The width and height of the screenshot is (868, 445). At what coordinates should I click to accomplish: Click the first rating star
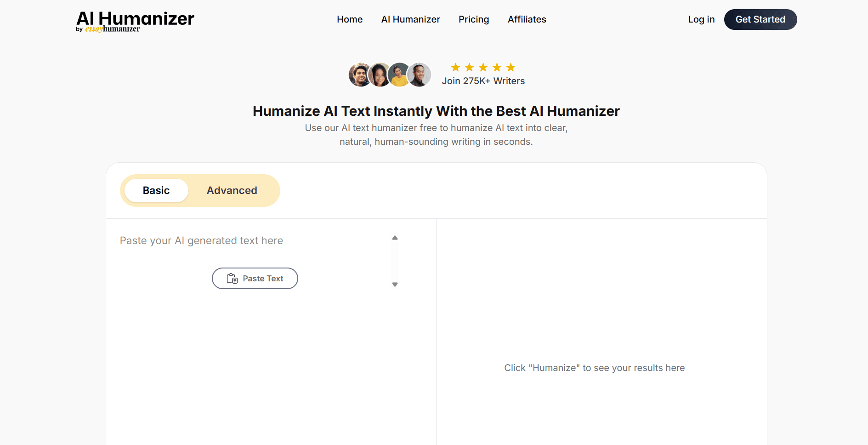(x=455, y=68)
